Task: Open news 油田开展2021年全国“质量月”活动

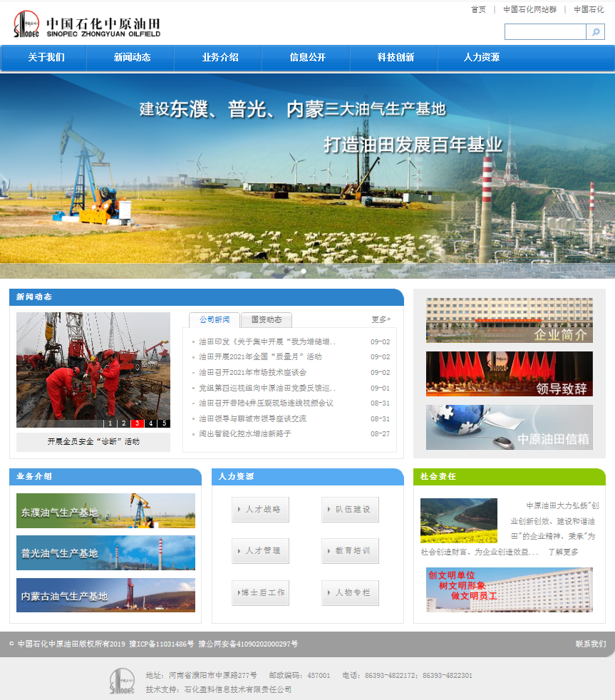Action: point(260,356)
